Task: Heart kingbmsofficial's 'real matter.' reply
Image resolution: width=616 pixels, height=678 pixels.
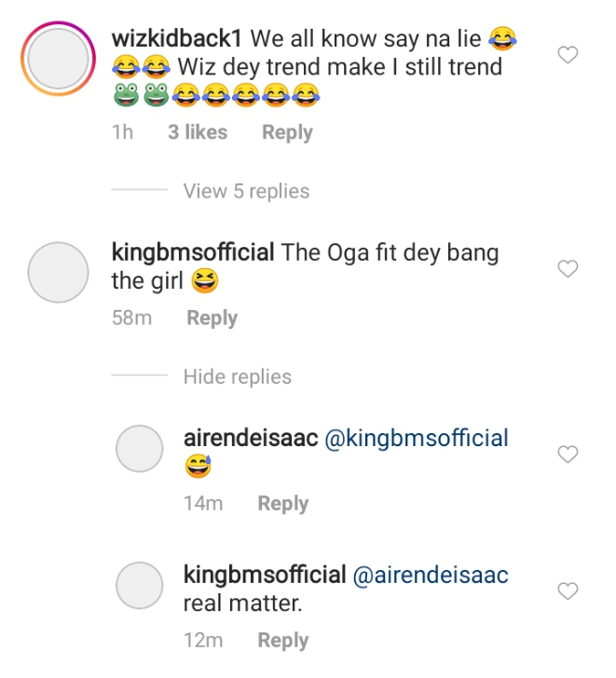Action: coord(567,590)
